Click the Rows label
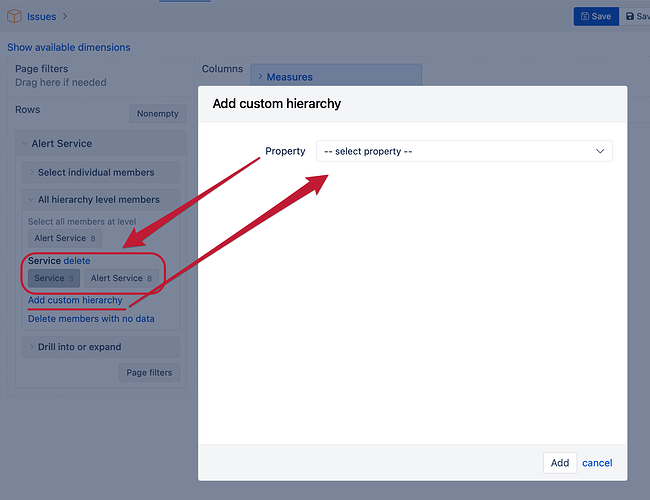 28,110
